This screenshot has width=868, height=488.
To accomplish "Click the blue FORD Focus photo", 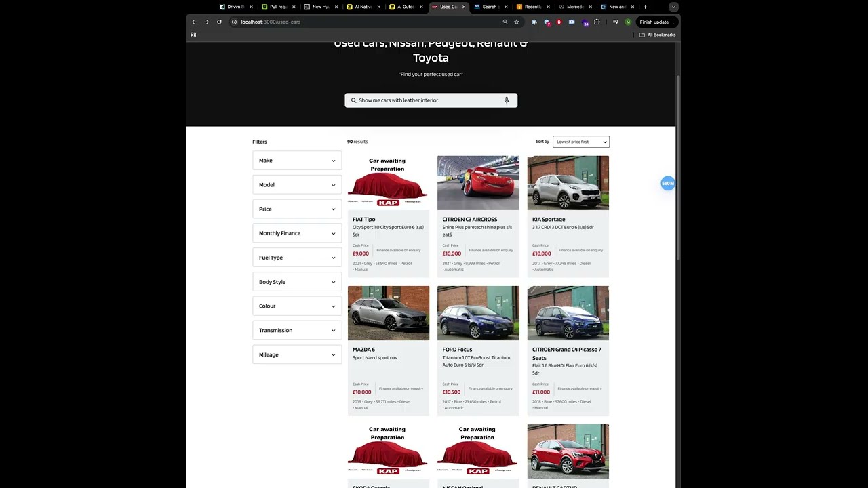I will (478, 313).
